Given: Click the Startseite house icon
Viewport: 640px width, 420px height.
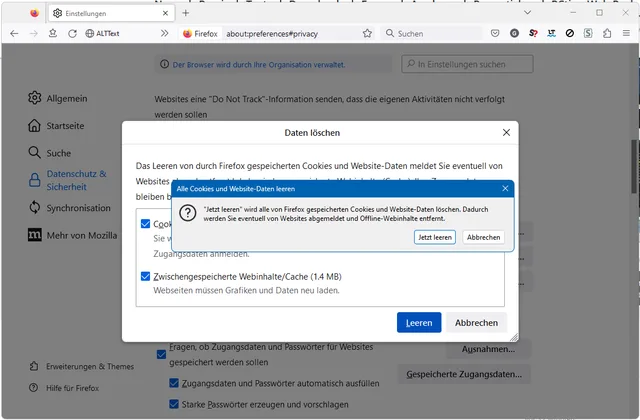Looking at the screenshot, I should point(34,125).
